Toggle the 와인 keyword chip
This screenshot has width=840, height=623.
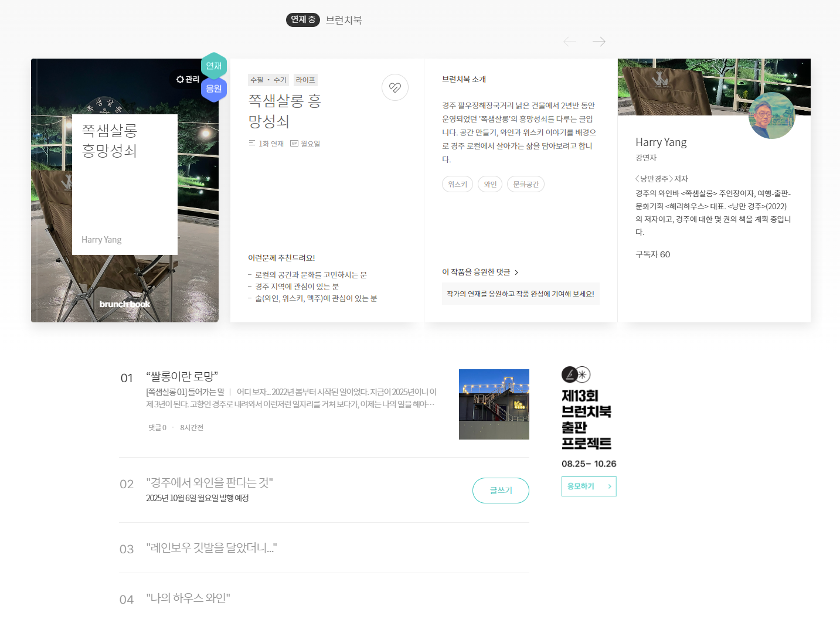(x=490, y=183)
